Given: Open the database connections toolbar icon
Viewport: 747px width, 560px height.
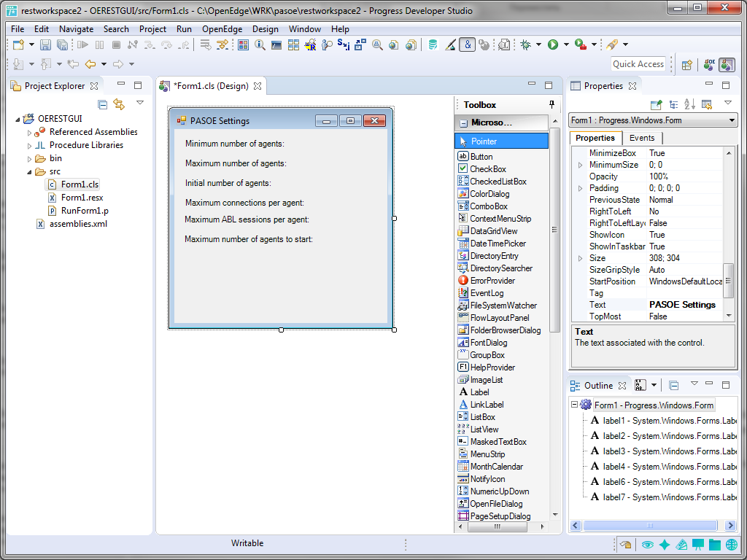Looking at the screenshot, I should click(433, 44).
